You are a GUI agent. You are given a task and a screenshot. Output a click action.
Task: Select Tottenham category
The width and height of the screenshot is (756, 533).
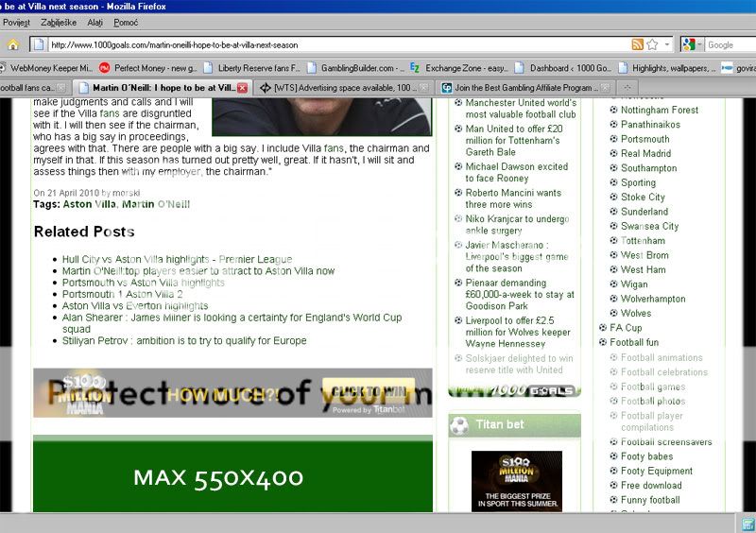[643, 240]
